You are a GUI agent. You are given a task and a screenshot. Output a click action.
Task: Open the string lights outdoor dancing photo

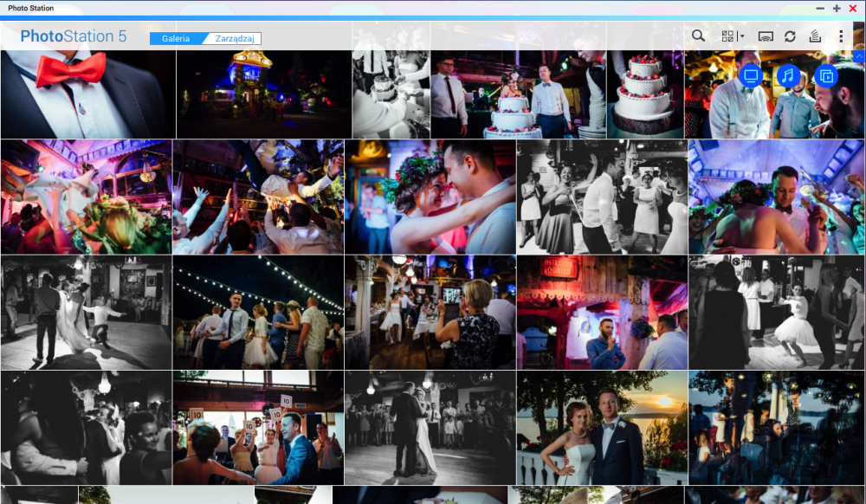pos(258,313)
